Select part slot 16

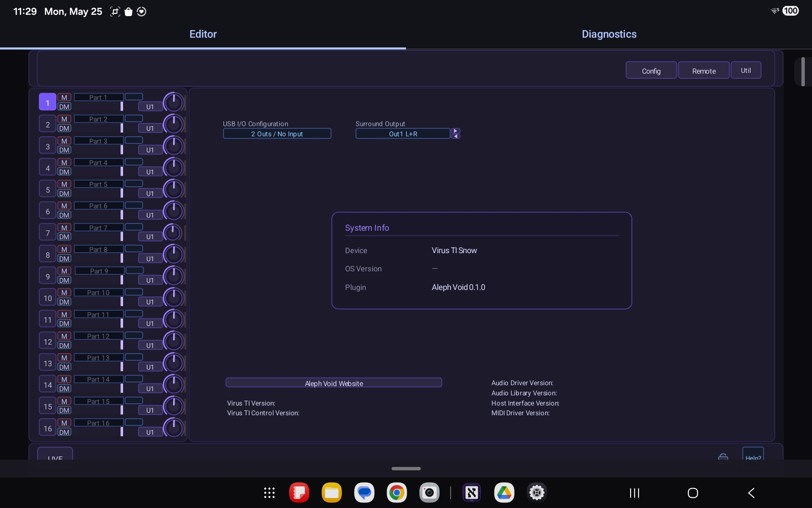point(47,428)
